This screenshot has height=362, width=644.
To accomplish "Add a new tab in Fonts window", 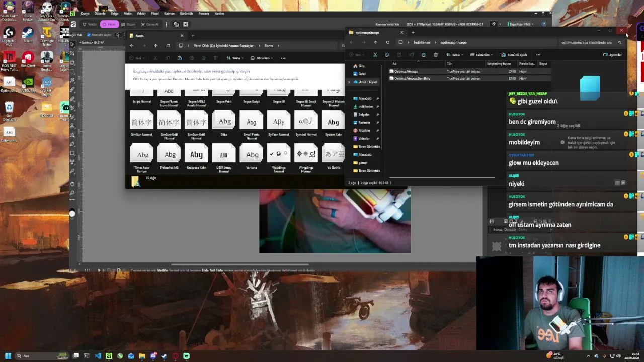I will click(x=193, y=36).
